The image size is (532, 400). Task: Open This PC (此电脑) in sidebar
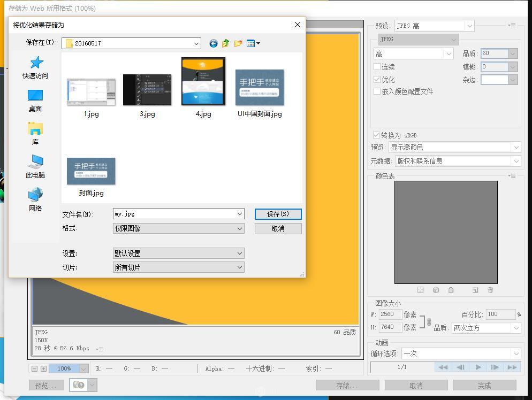click(x=35, y=166)
